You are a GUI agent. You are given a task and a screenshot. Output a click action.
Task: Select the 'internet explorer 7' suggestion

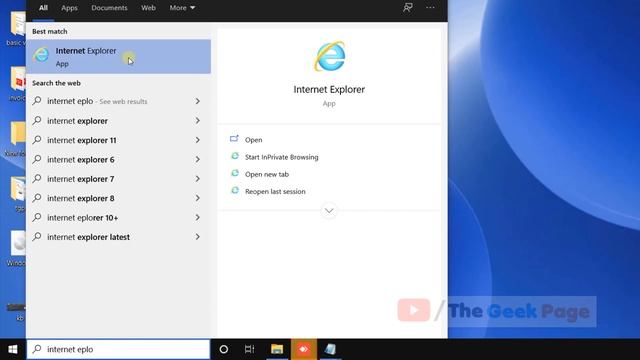[x=118, y=179]
